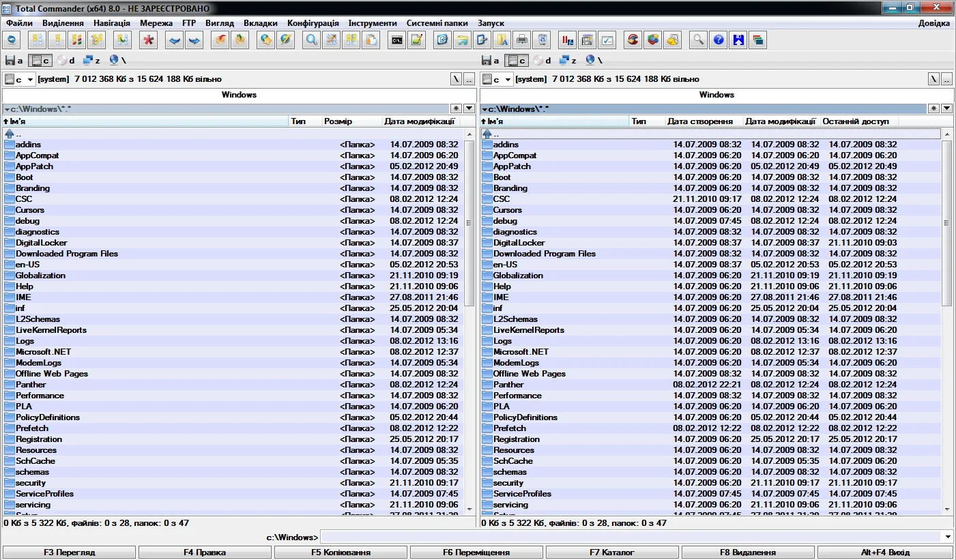Viewport: 956px width, 560px height.
Task: Open the Навігація menu
Action: pos(112,23)
